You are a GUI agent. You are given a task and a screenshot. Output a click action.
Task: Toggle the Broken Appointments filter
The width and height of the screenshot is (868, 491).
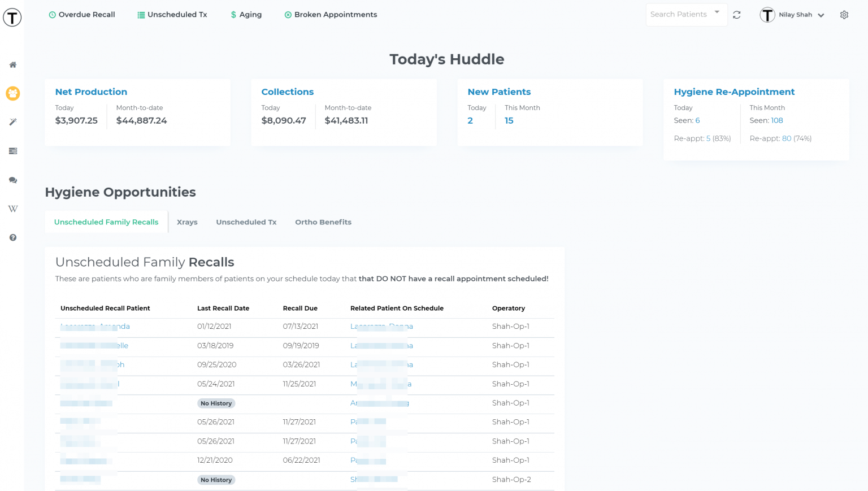[331, 15]
